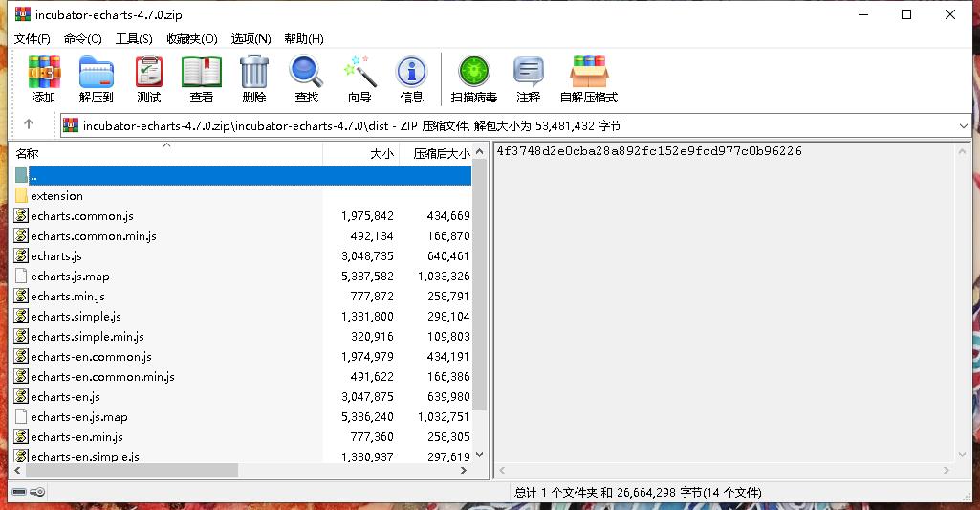
Task: Click the comment panel scroll-up arrow
Action: point(962,151)
